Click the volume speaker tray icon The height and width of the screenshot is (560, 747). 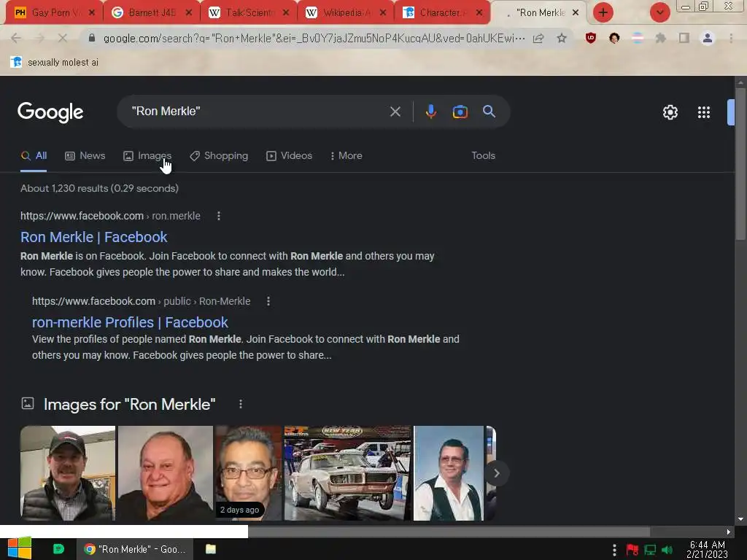667,550
